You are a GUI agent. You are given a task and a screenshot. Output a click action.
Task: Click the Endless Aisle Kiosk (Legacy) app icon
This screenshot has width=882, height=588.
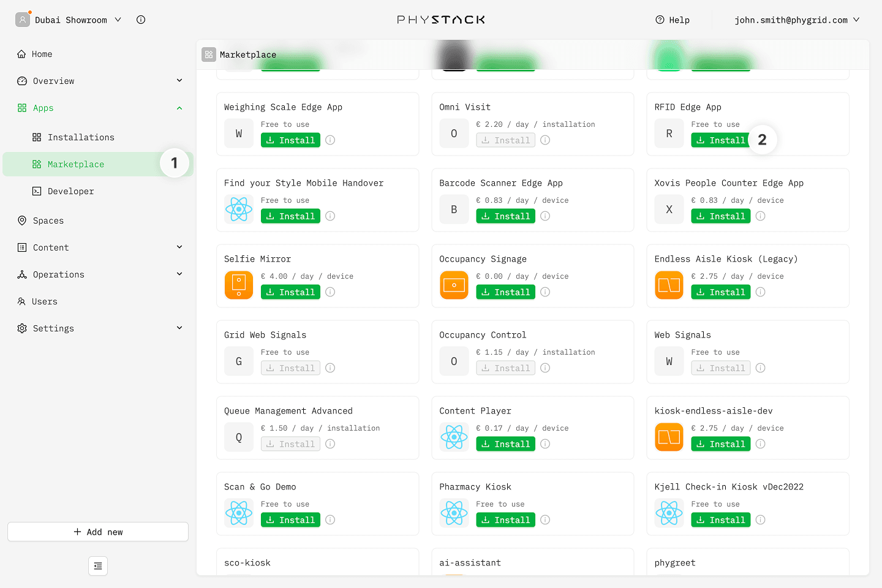coord(669,285)
